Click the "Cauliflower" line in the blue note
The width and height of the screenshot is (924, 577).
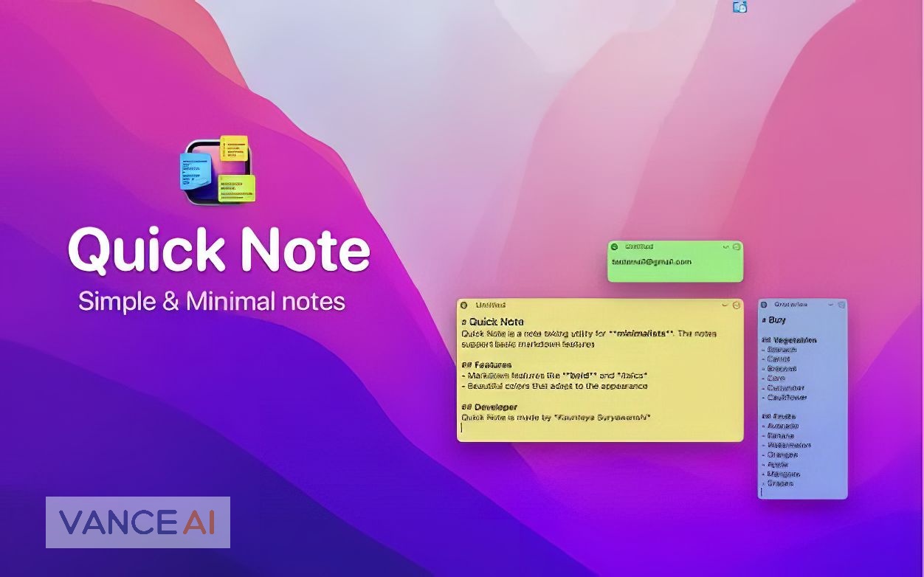pyautogui.click(x=785, y=397)
